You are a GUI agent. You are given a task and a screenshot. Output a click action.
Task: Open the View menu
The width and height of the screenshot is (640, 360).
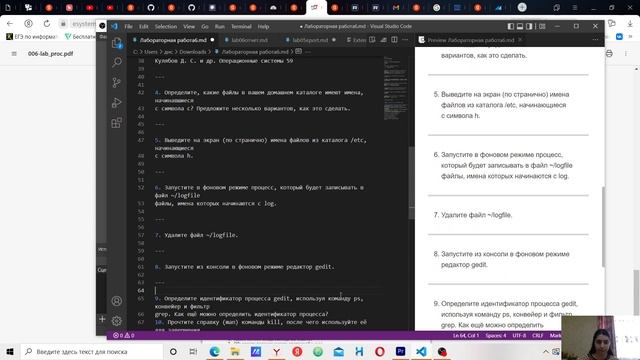(189, 26)
